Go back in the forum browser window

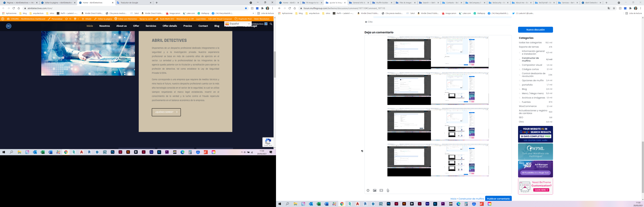pos(279,8)
